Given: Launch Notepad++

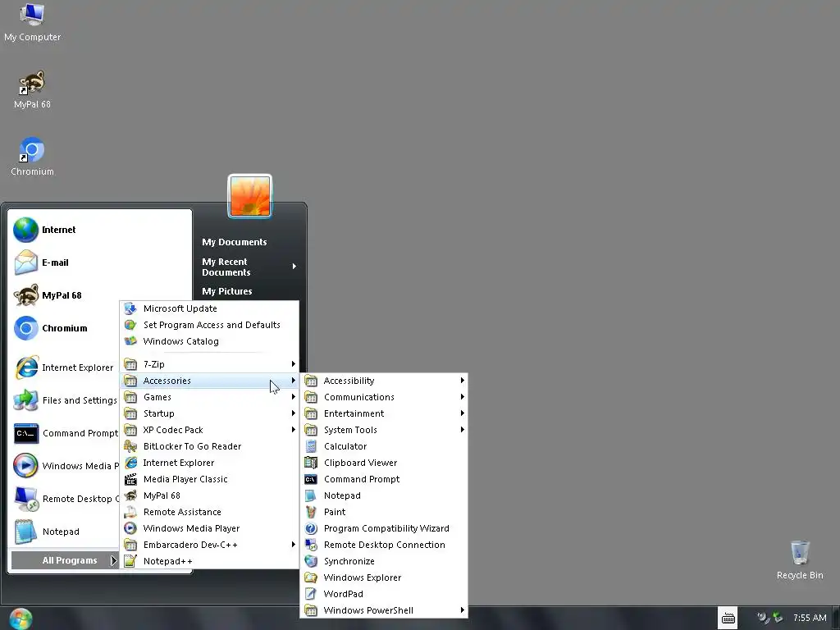Looking at the screenshot, I should [x=209, y=561].
